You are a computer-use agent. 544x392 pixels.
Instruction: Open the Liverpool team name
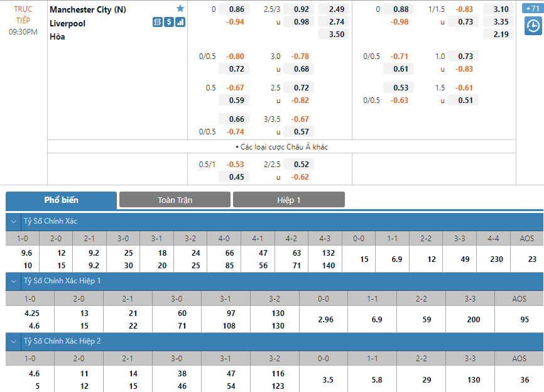click(x=67, y=24)
